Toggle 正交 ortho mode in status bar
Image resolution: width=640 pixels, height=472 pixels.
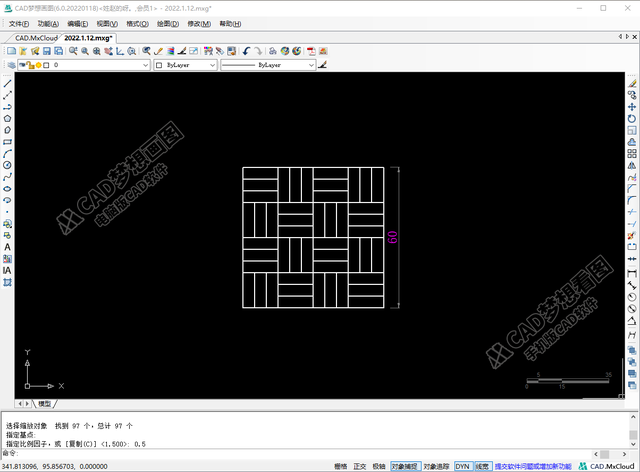point(360,466)
